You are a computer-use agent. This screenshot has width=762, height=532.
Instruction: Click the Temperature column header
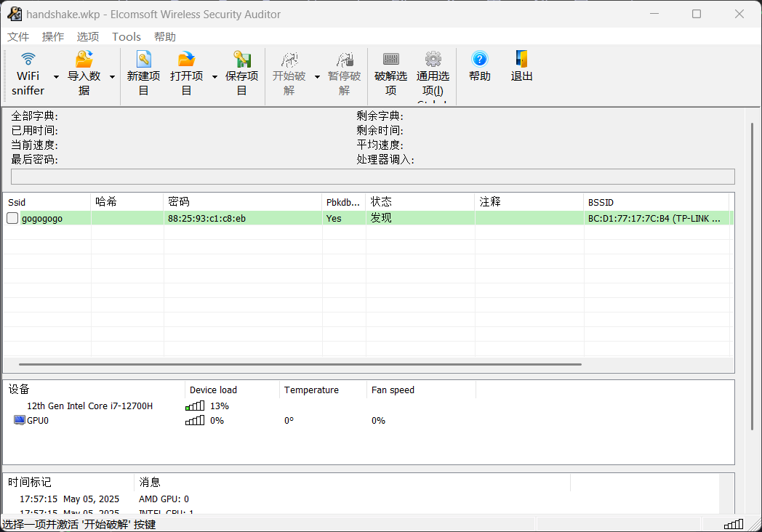[323, 390]
